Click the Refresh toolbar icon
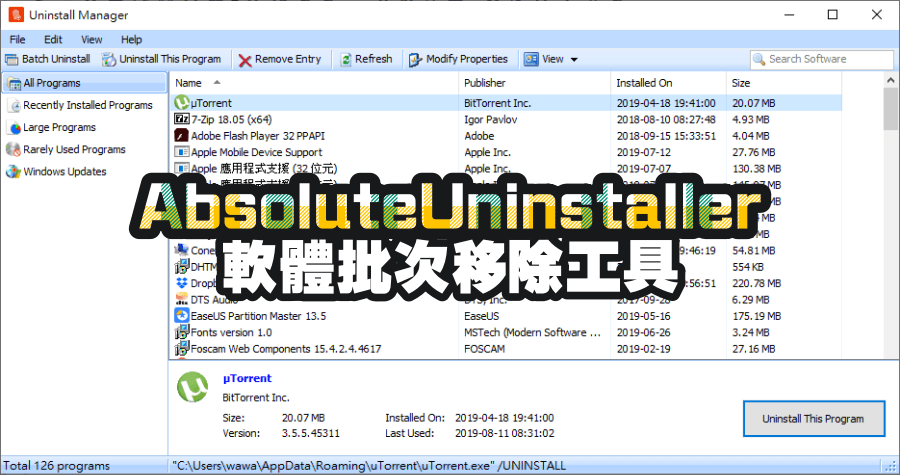The height and width of the screenshot is (475, 900). [346, 60]
